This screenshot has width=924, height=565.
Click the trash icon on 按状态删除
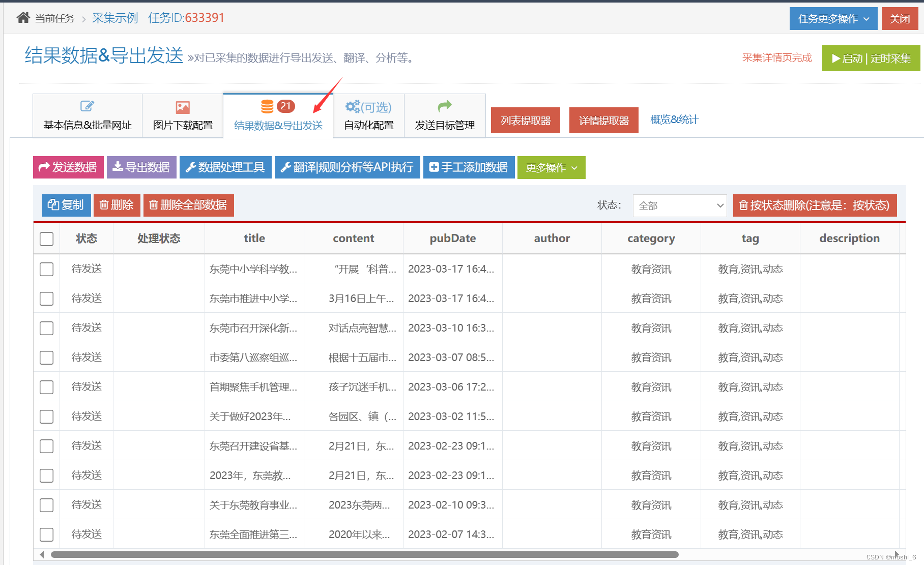coord(743,205)
